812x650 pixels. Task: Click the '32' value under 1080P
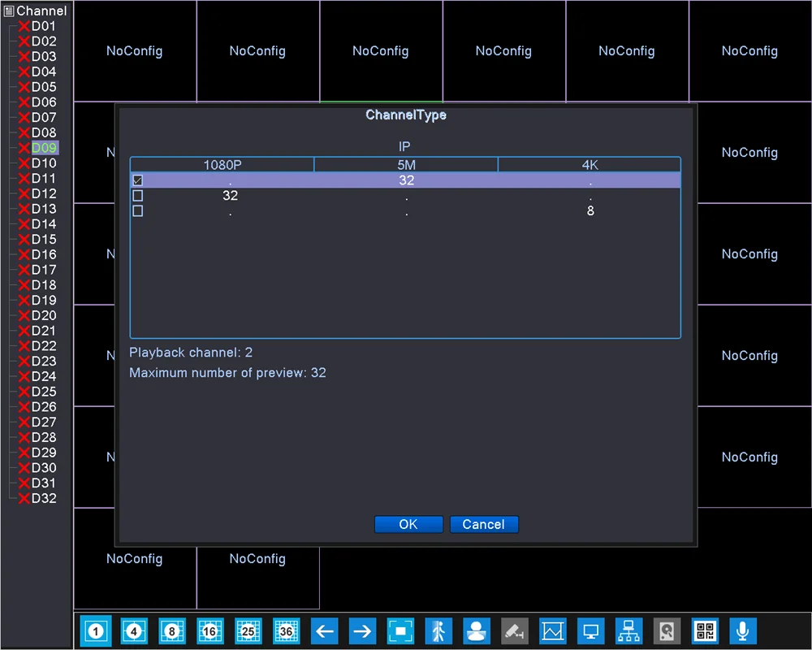[x=231, y=196]
